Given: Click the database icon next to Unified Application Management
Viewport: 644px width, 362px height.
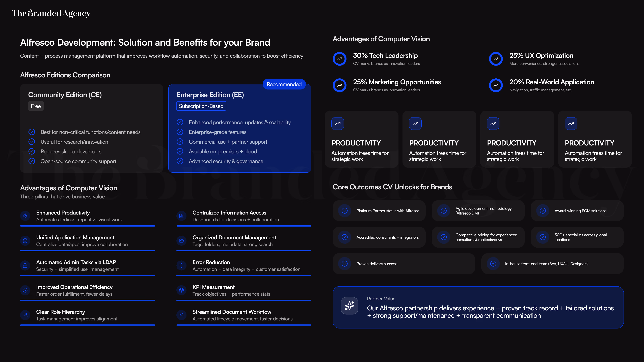Looking at the screenshot, I should tap(25, 241).
